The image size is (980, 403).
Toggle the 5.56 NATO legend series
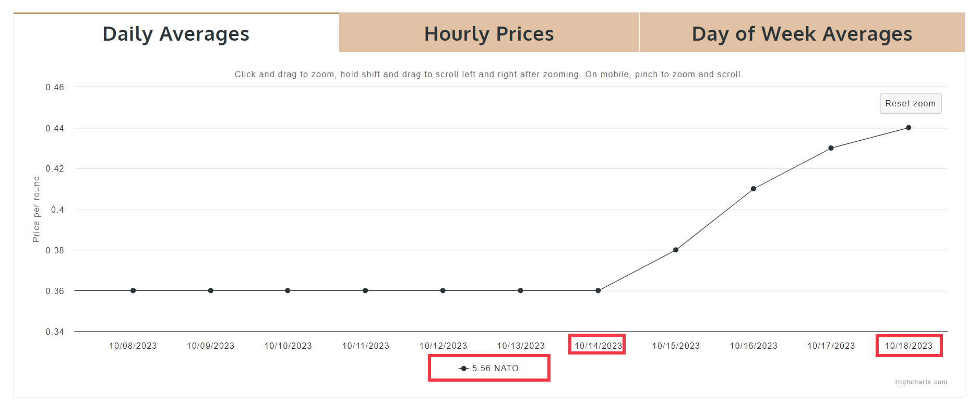point(488,368)
